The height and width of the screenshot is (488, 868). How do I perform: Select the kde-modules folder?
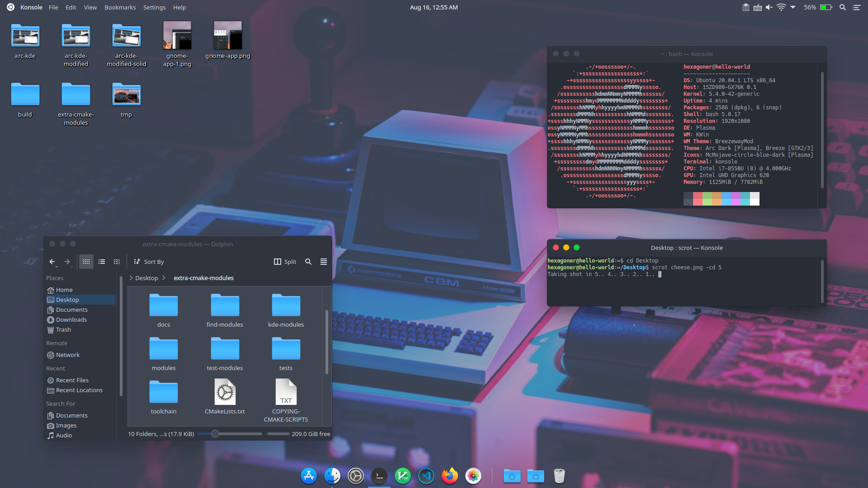coord(286,310)
